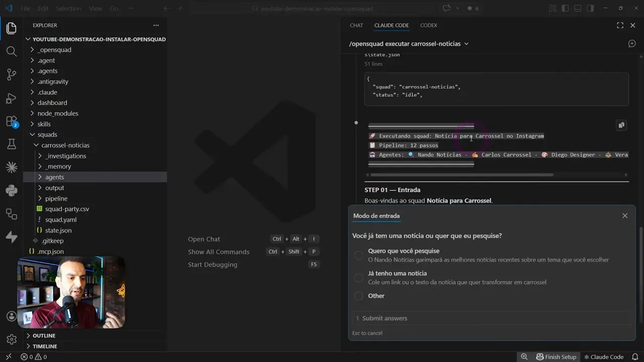644x362 pixels.
Task: Click Submit answers button
Action: tap(384, 318)
